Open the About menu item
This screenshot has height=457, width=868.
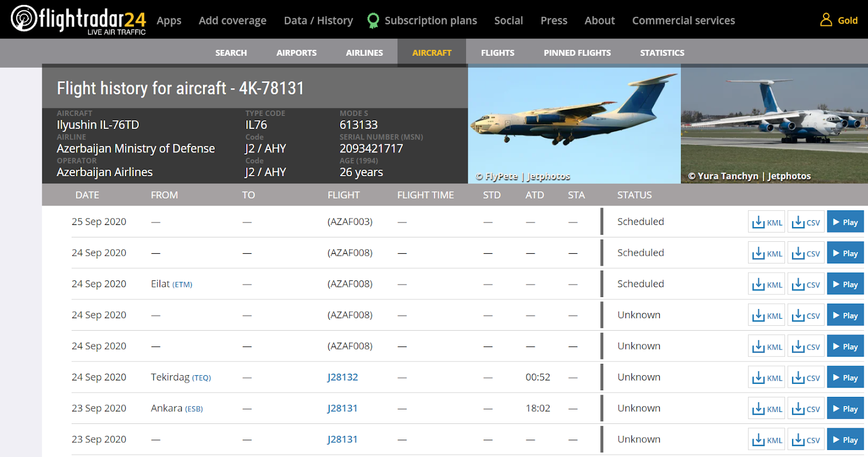(599, 21)
